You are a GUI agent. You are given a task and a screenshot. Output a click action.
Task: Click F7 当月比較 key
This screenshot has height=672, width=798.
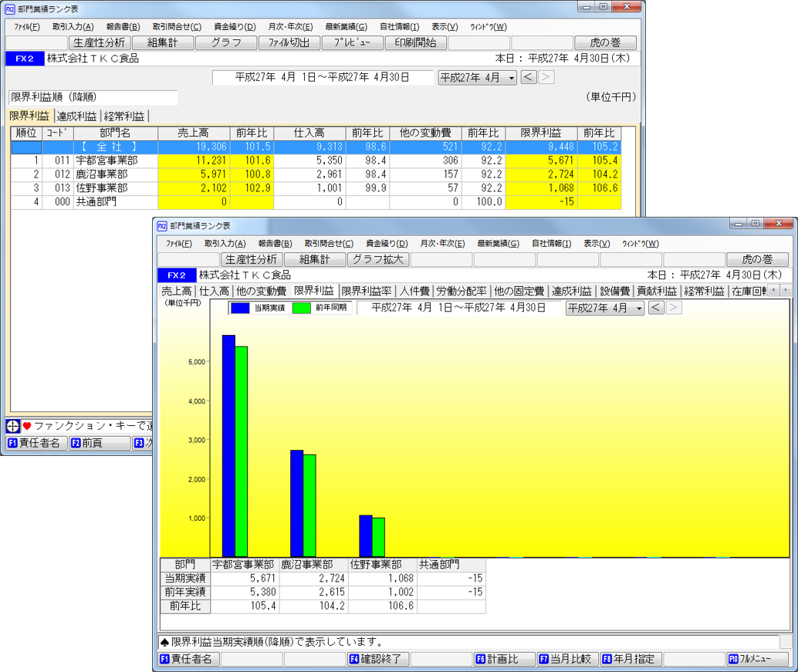click(x=567, y=660)
